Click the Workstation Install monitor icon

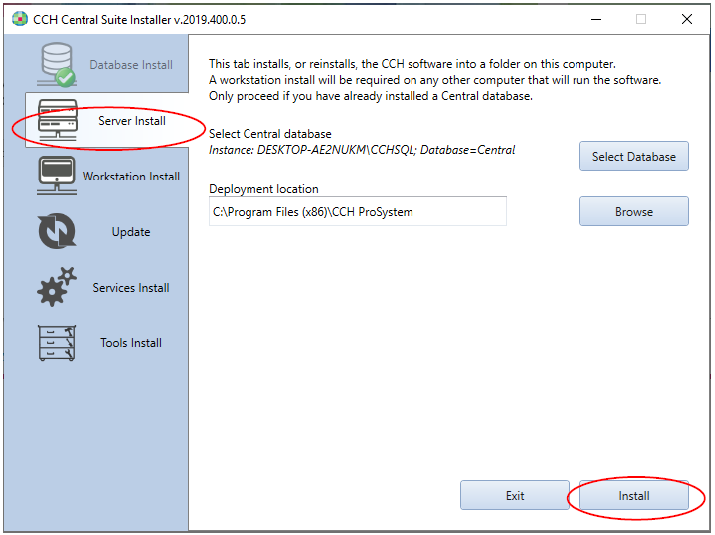point(57,176)
